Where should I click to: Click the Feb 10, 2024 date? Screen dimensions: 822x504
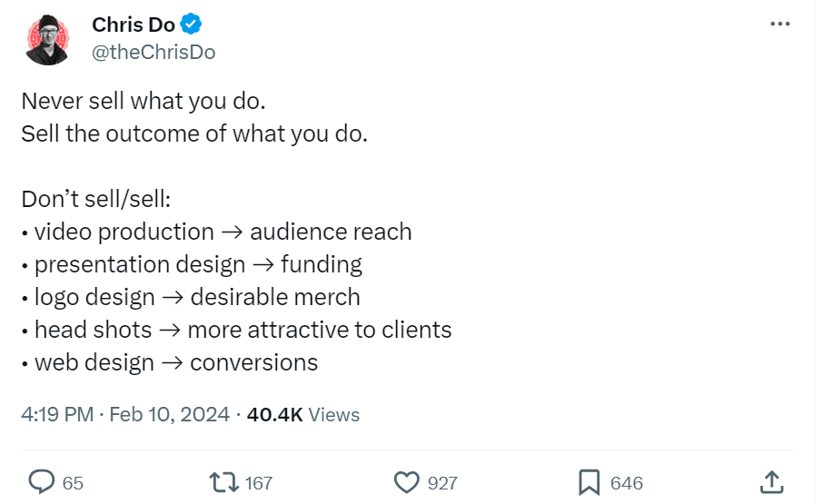point(169,414)
